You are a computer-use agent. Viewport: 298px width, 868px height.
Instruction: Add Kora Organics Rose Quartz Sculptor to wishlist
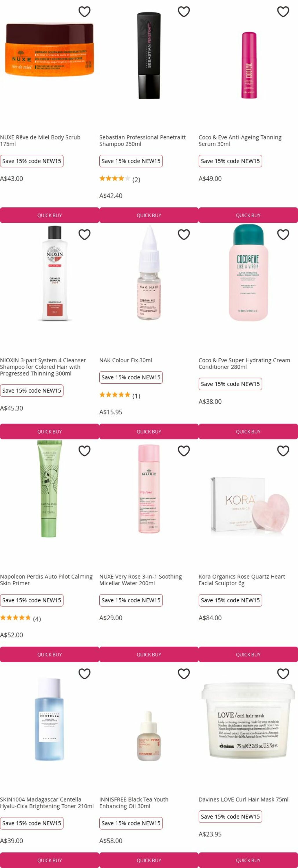(x=283, y=450)
